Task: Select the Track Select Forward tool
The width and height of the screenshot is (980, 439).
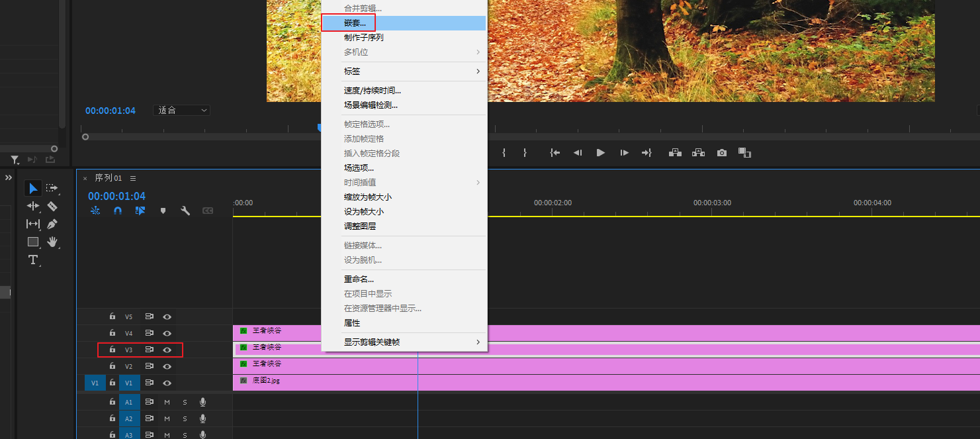Action: pyautogui.click(x=52, y=188)
